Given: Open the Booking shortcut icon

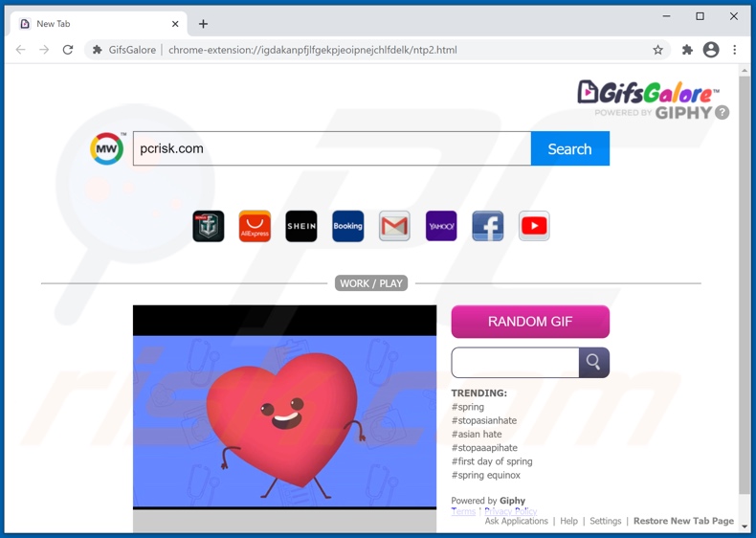Looking at the screenshot, I should coord(347,226).
